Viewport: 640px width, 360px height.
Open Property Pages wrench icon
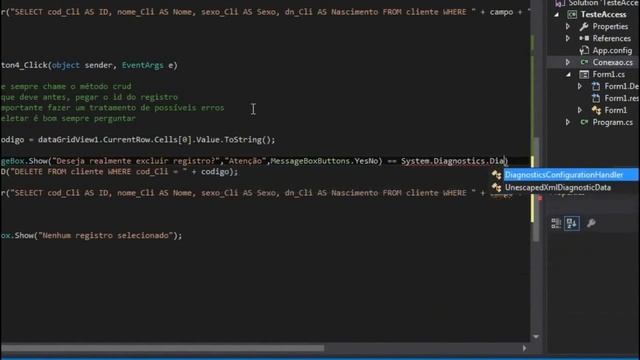point(591,223)
